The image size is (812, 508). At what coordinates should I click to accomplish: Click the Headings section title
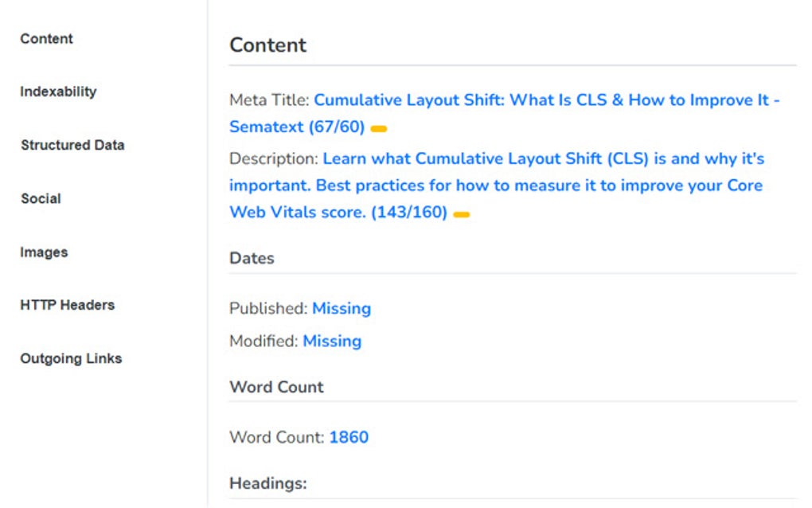click(267, 483)
